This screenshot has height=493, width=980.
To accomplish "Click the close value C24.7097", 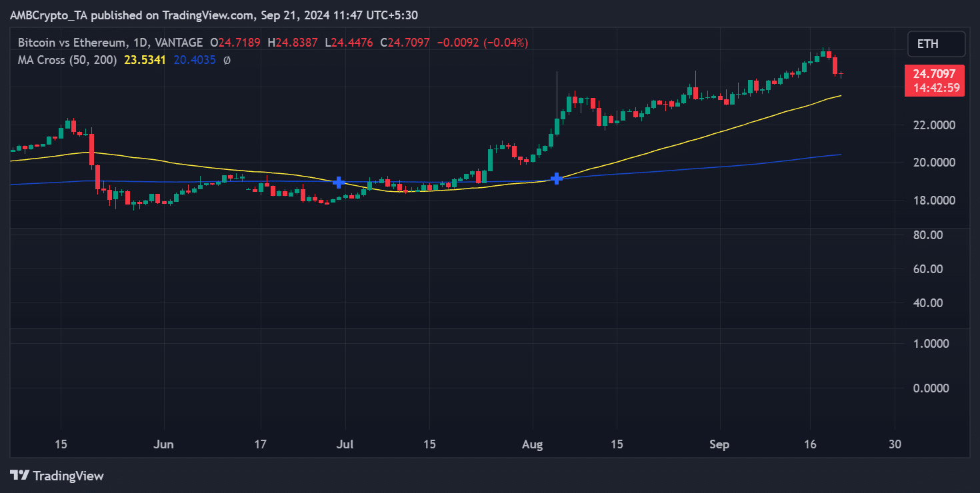I will click(x=405, y=43).
